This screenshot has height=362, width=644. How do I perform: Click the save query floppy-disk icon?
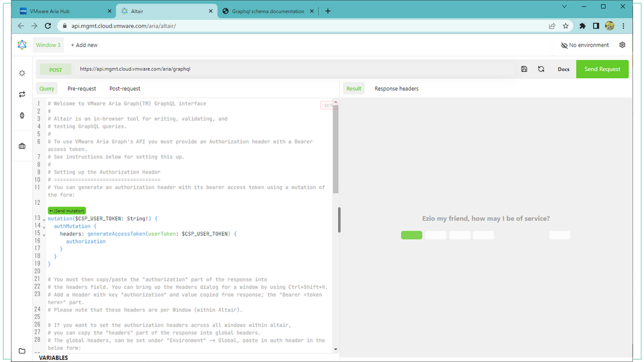tap(524, 69)
